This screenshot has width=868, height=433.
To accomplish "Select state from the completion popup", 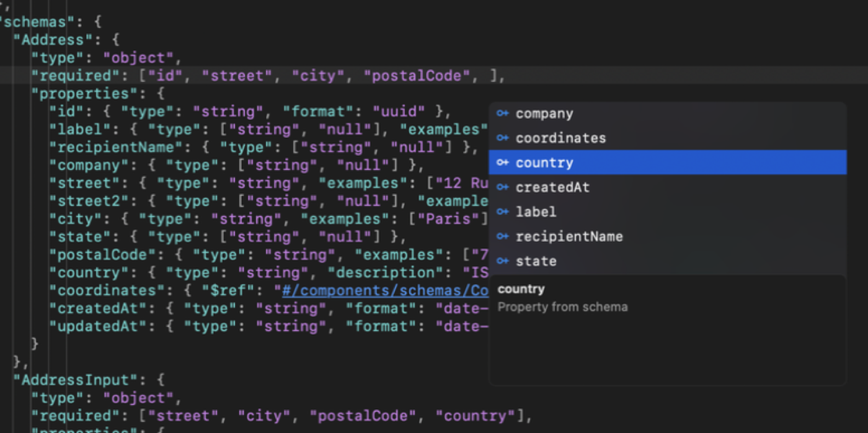I will [536, 261].
